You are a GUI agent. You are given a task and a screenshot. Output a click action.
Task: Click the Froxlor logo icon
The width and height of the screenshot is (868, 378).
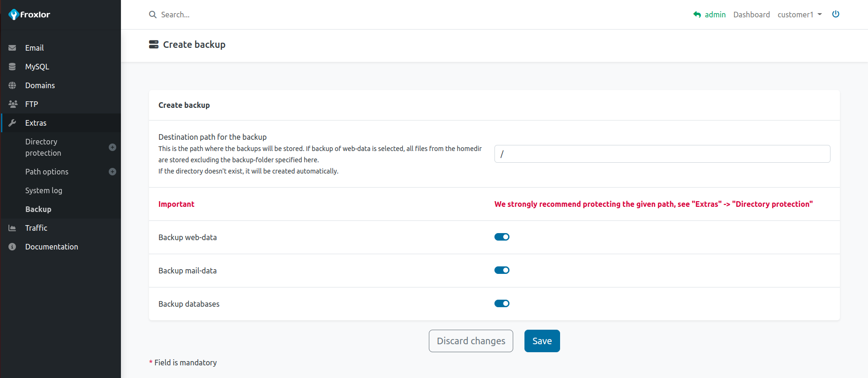pos(14,15)
